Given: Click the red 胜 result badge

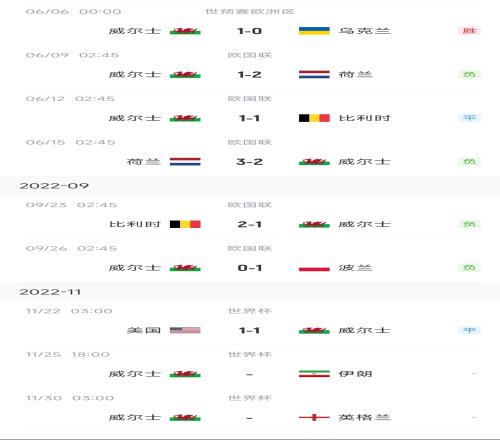Looking at the screenshot, I should [x=469, y=31].
